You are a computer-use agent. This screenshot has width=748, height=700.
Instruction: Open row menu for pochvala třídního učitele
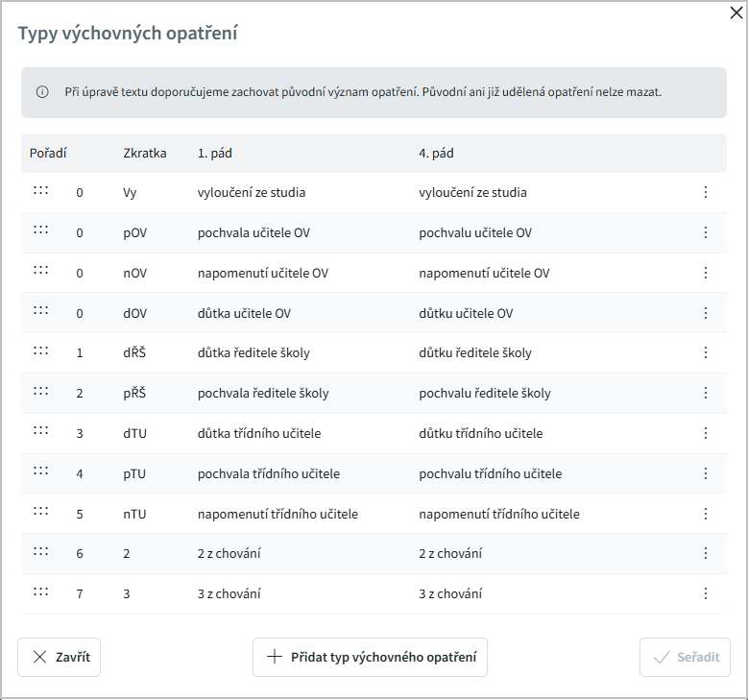[x=705, y=473]
